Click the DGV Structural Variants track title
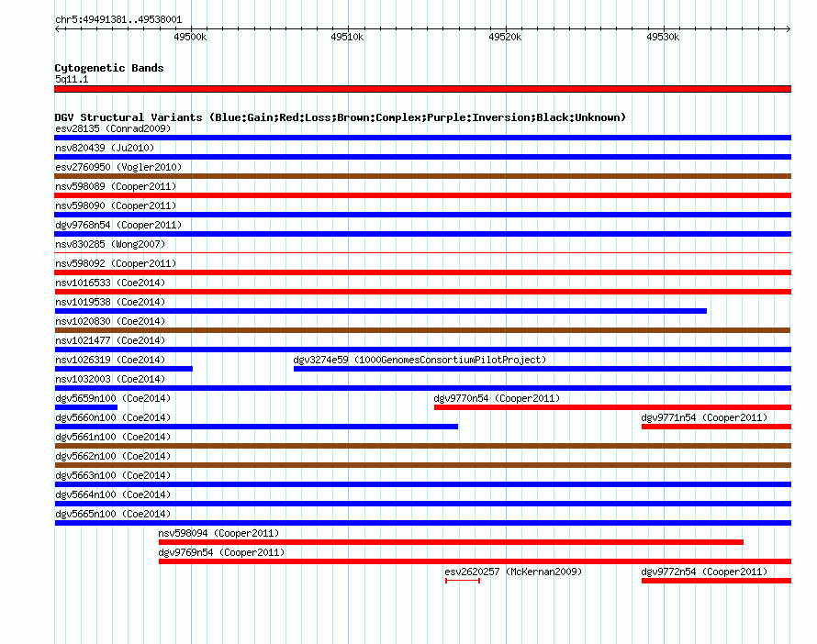The height and width of the screenshot is (644, 817). 341,117
